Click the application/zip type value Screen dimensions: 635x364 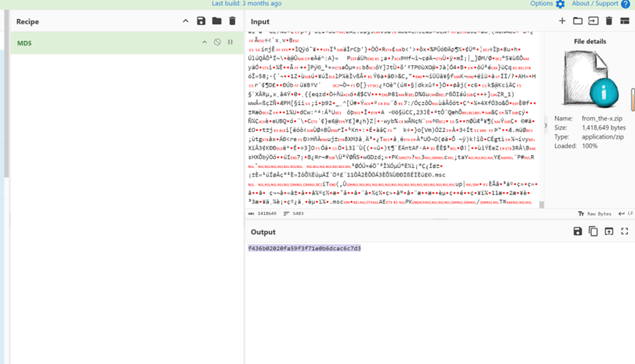pyautogui.click(x=603, y=136)
